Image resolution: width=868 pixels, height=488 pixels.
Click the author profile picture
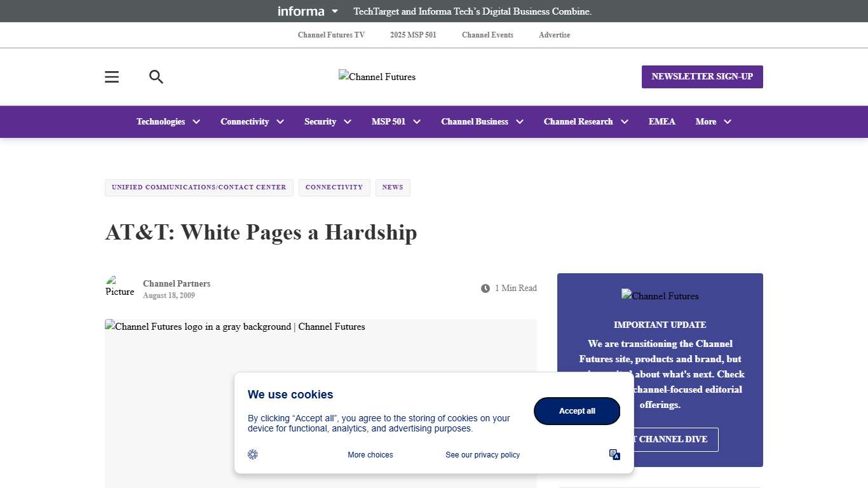119,286
